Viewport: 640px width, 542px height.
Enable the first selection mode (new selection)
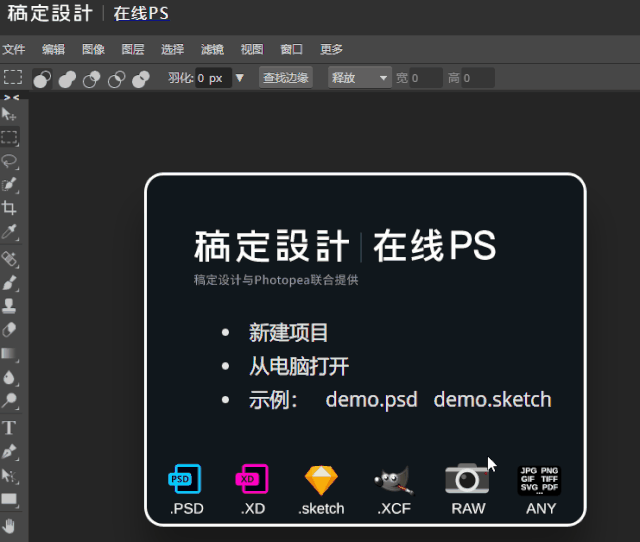pyautogui.click(x=42, y=78)
